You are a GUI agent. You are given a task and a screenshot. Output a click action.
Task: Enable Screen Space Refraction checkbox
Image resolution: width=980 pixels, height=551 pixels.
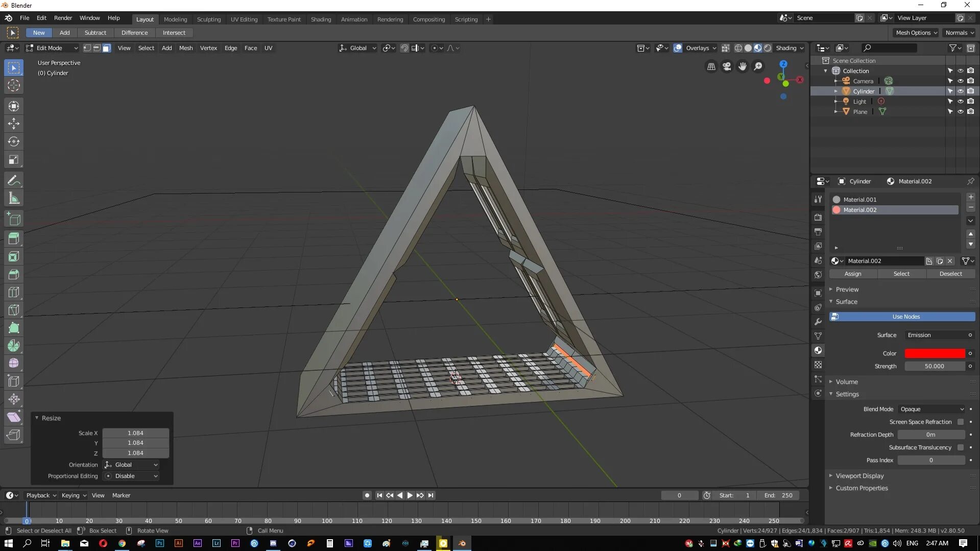pyautogui.click(x=961, y=422)
